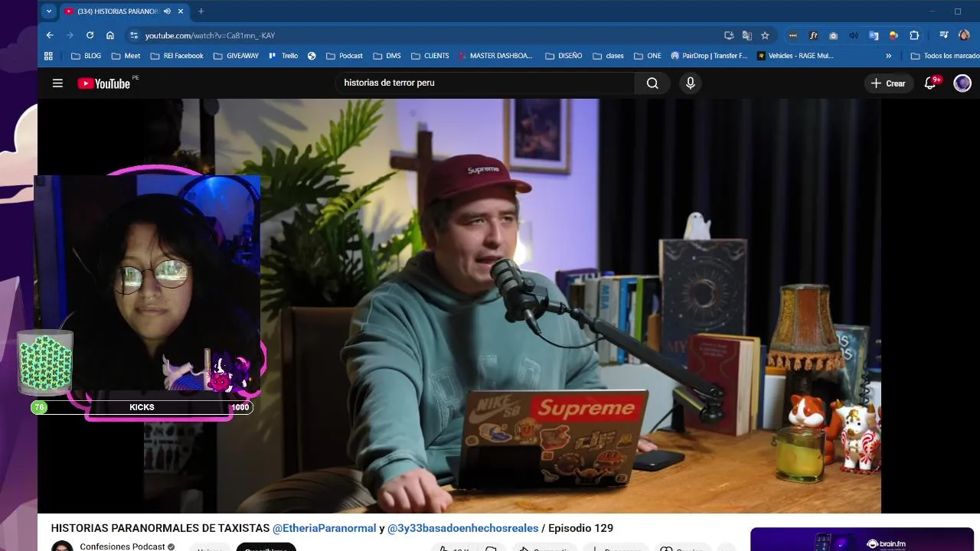Viewport: 980px width, 551px height.
Task: Open media controls playlist icon
Action: (944, 35)
